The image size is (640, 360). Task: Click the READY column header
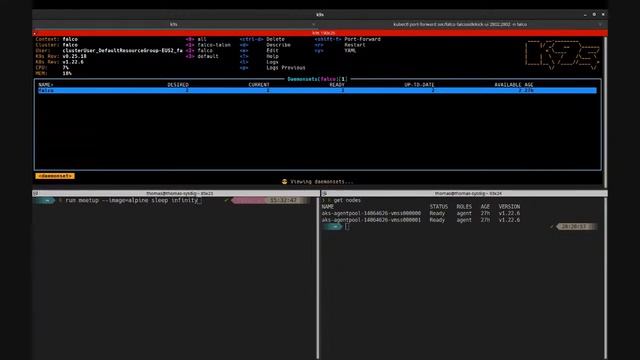tap(337, 85)
